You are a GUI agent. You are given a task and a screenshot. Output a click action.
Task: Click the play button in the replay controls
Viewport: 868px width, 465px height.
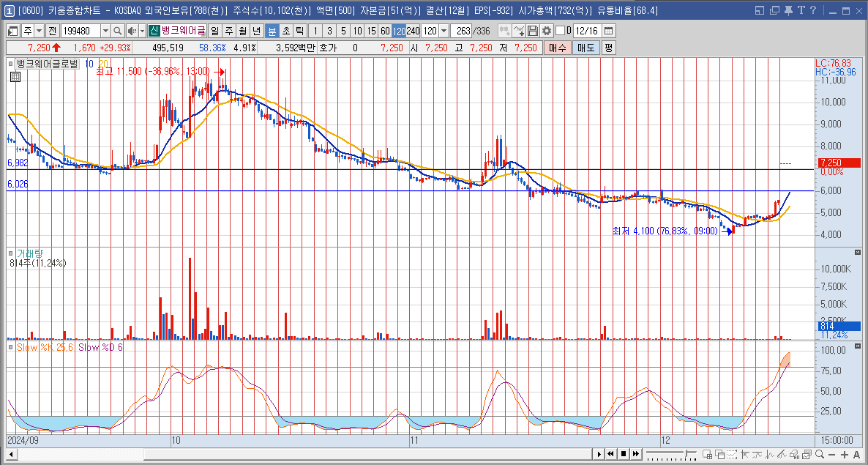[x=599, y=454]
